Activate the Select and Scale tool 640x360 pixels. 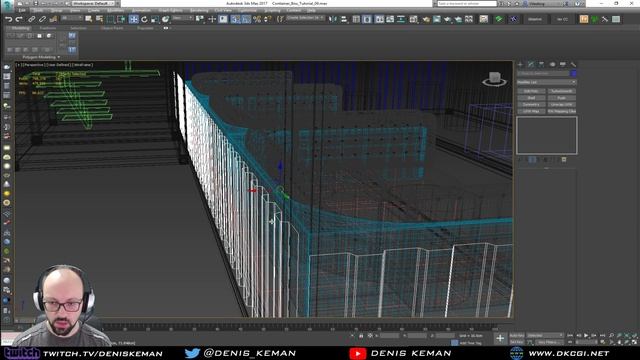(155, 19)
